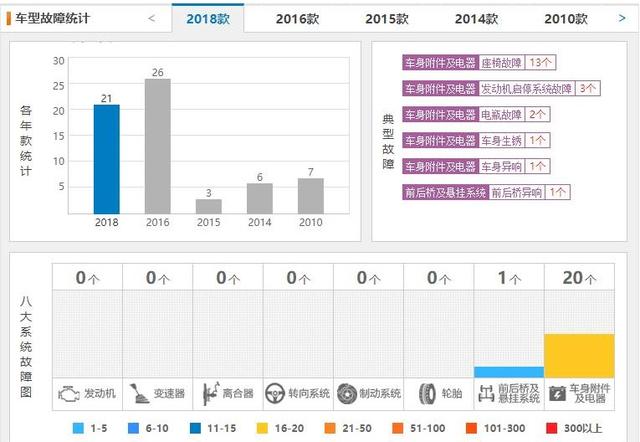Select the 2014款 tab

point(476,19)
